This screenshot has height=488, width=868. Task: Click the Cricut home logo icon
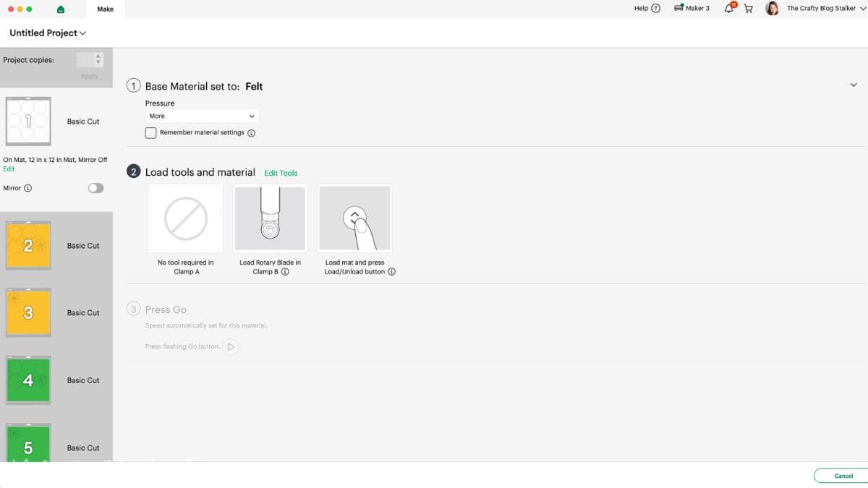[x=60, y=9]
